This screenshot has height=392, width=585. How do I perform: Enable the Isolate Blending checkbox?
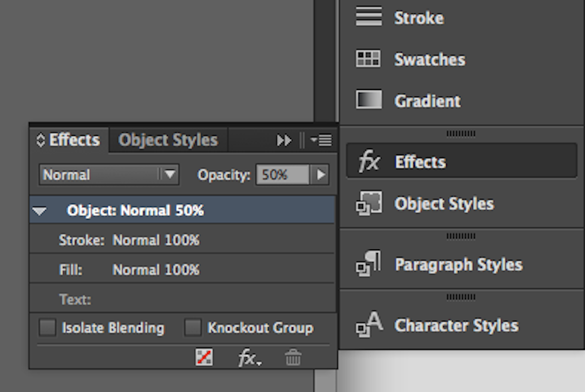47,328
